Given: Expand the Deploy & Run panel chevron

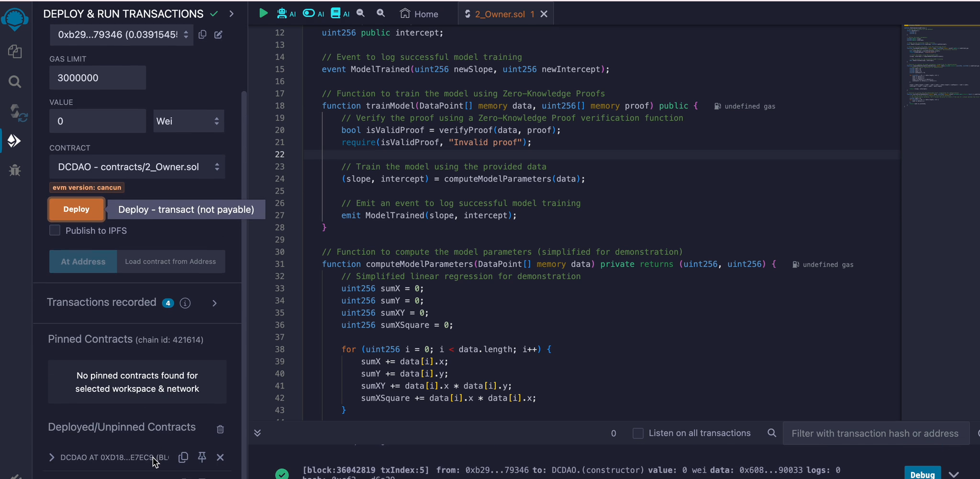Looking at the screenshot, I should coord(232,14).
